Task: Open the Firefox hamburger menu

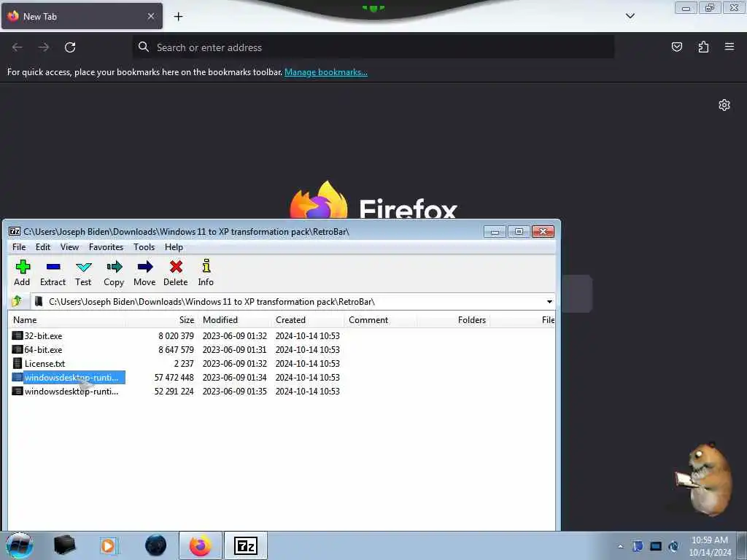Action: point(729,47)
